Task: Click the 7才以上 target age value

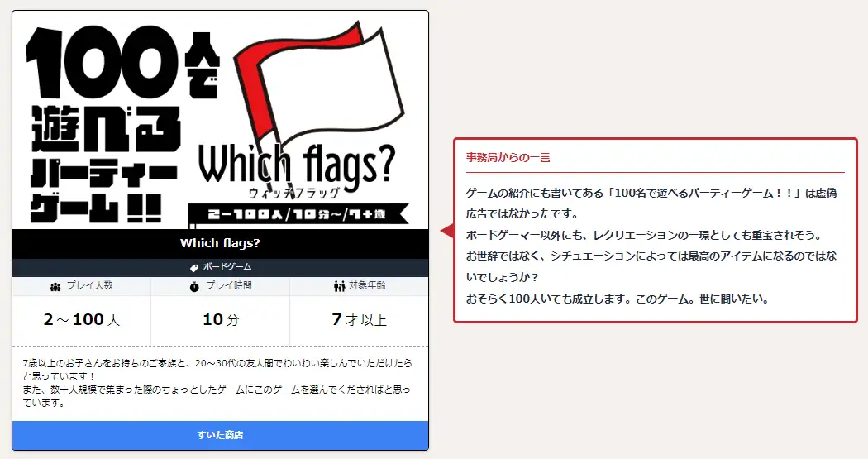Action: (x=360, y=319)
